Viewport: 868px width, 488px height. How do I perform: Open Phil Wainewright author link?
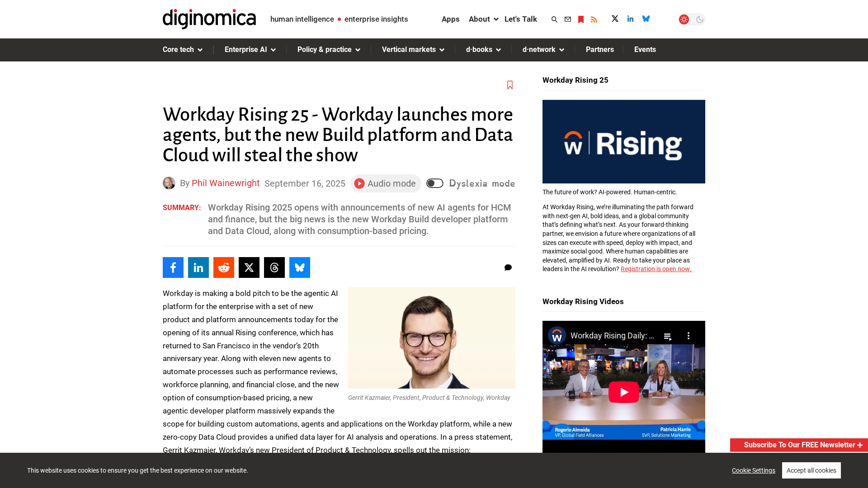point(226,183)
